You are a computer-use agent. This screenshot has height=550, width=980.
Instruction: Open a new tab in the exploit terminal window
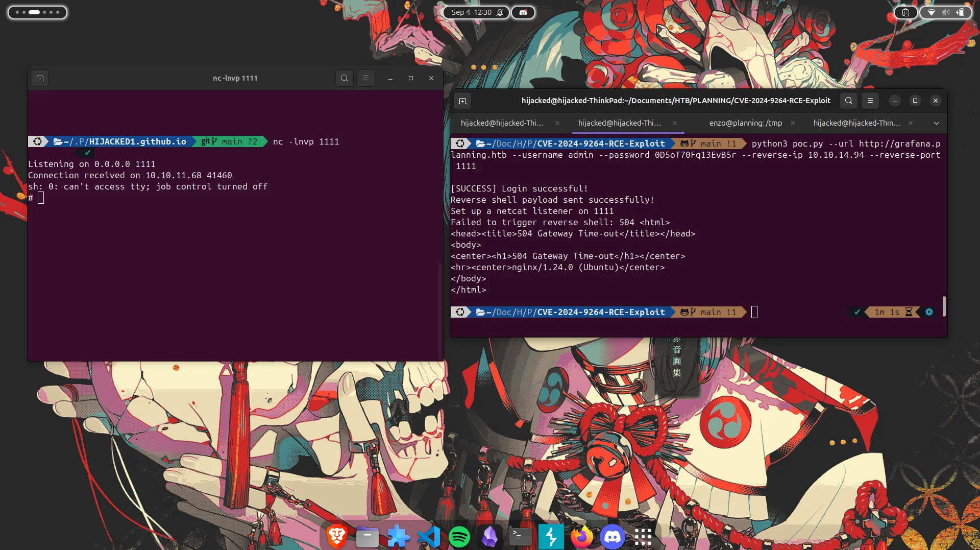[x=463, y=101]
